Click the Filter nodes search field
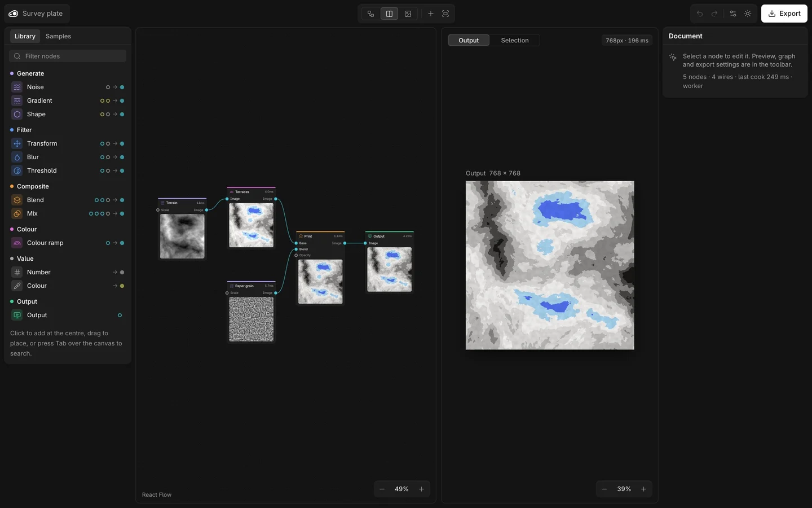Image resolution: width=812 pixels, height=508 pixels. pyautogui.click(x=68, y=56)
